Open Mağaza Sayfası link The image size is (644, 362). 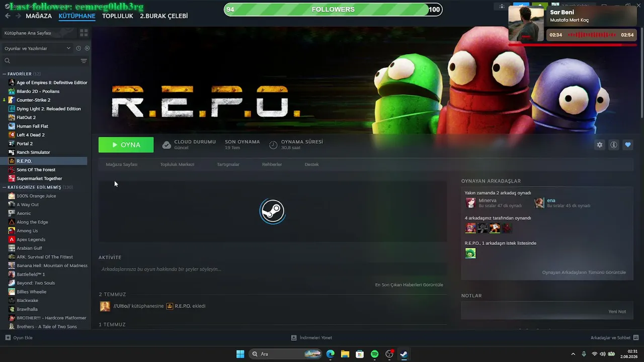tap(122, 164)
